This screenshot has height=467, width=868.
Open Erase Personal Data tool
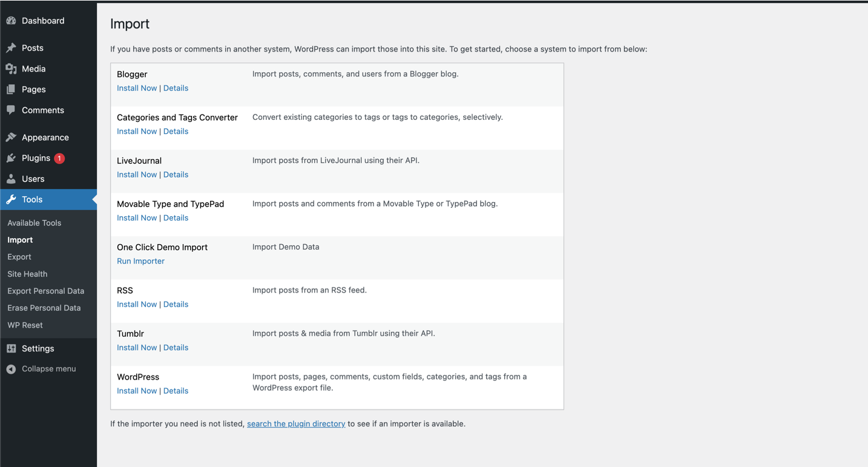pos(44,308)
